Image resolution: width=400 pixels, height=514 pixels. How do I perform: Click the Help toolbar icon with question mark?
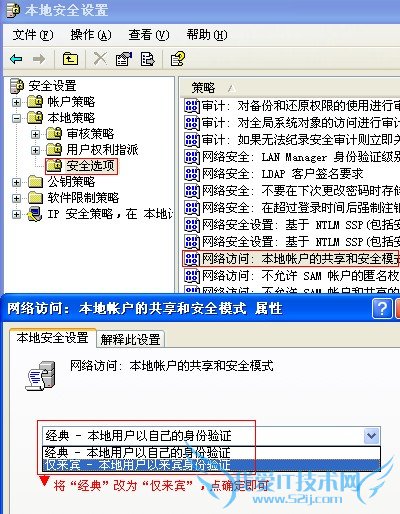point(177,59)
